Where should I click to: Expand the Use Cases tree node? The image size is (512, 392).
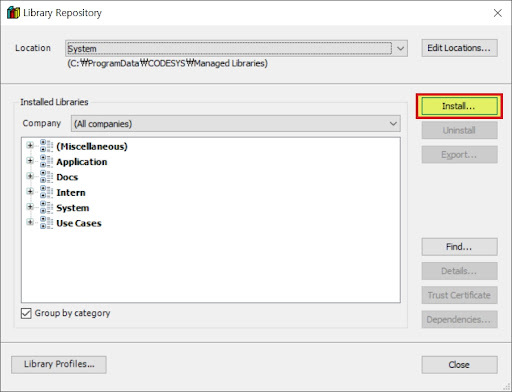pyautogui.click(x=30, y=222)
